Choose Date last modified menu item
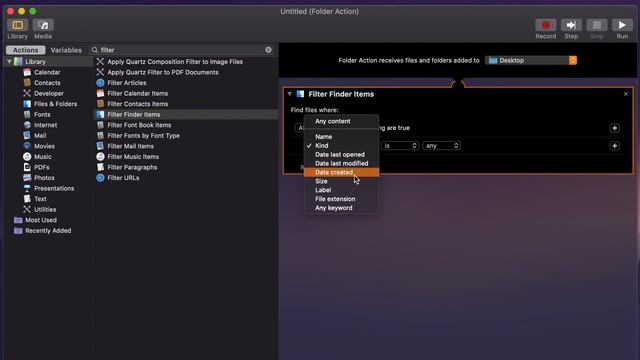The image size is (640, 360). (x=341, y=164)
